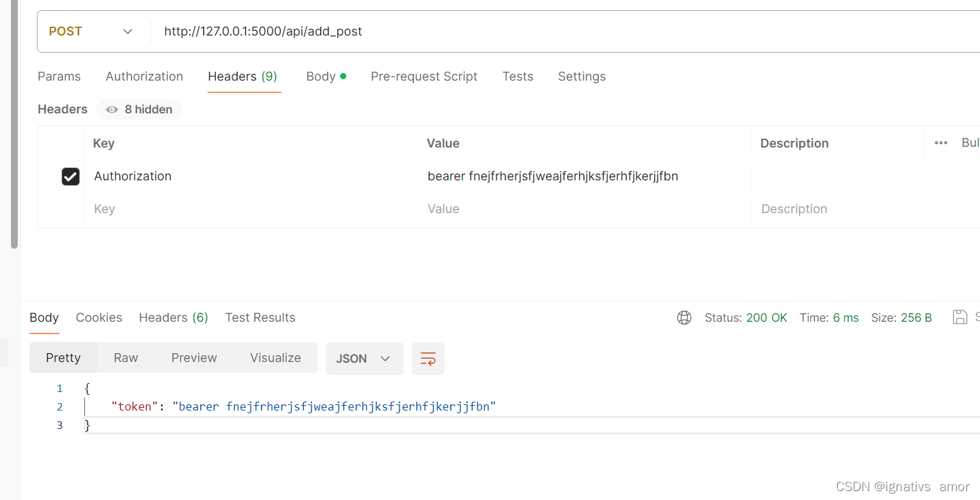This screenshot has width=980, height=500.
Task: Open the JSON format dropdown
Action: (365, 359)
